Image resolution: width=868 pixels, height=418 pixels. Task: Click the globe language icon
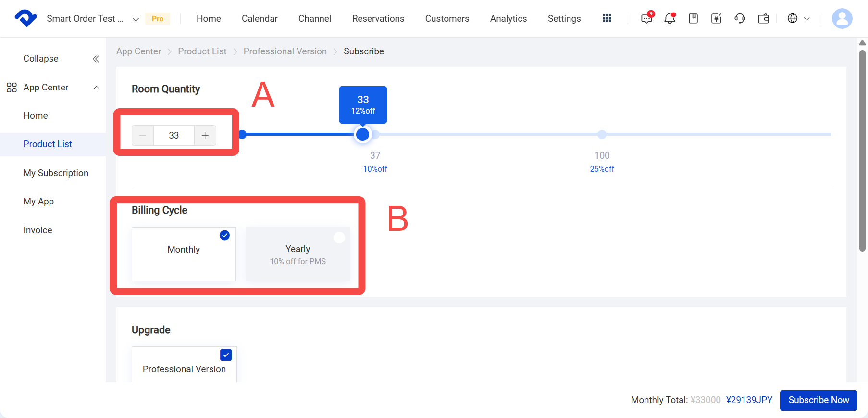click(x=793, y=18)
